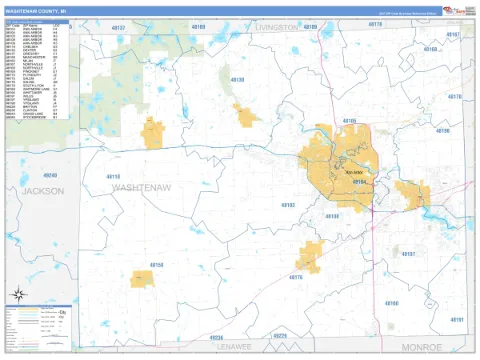The width and height of the screenshot is (480, 360).
Task: Click the orange city area above 48176 label
Action: [309, 257]
